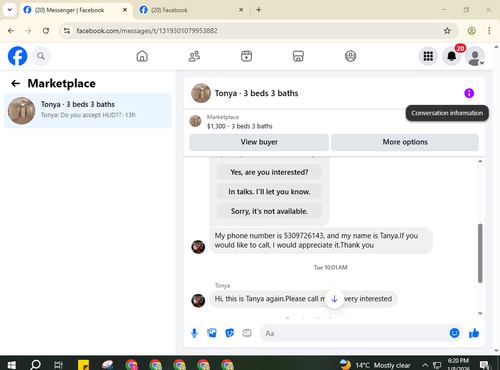Click the phone number message bubble

click(x=321, y=241)
